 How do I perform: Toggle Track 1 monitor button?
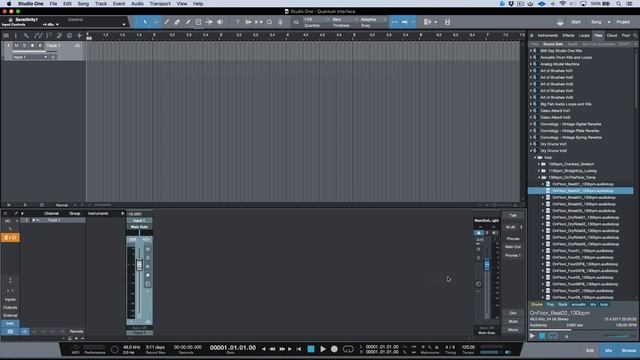coord(40,46)
